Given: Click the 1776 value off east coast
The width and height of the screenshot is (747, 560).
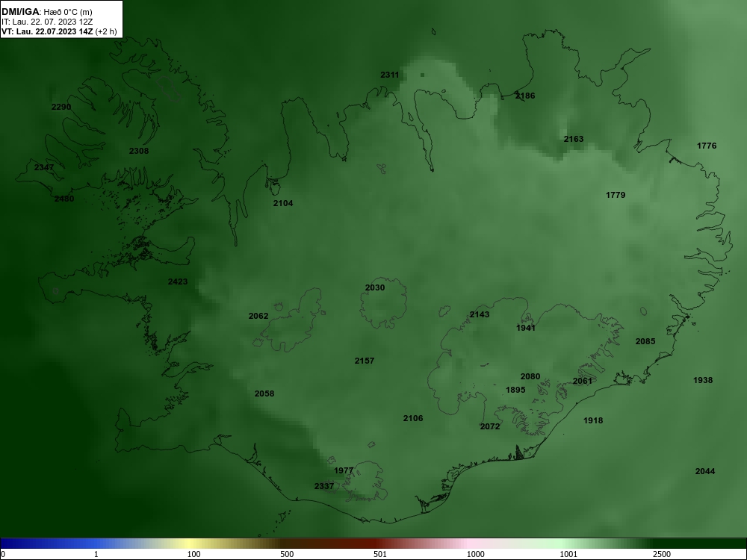Looking at the screenshot, I should pos(707,146).
